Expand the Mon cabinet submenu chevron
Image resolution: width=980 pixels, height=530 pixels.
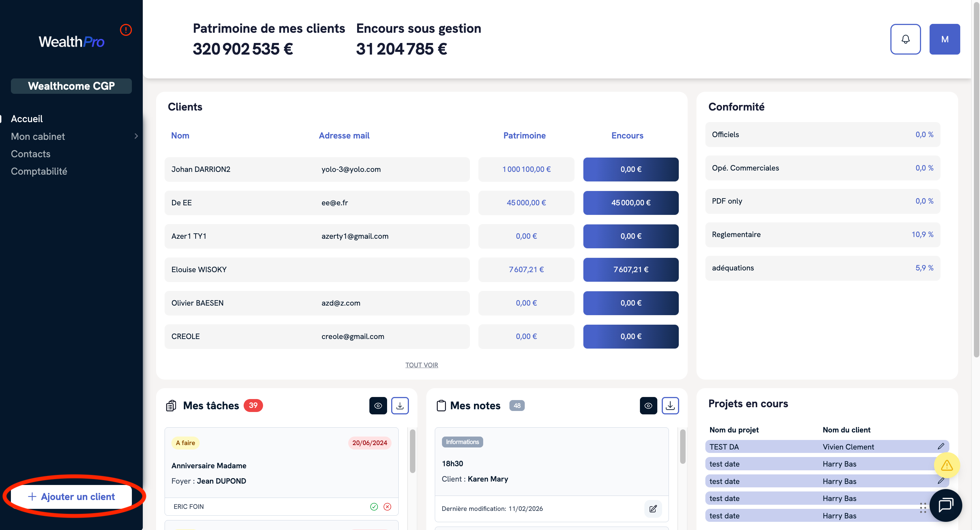(x=136, y=136)
